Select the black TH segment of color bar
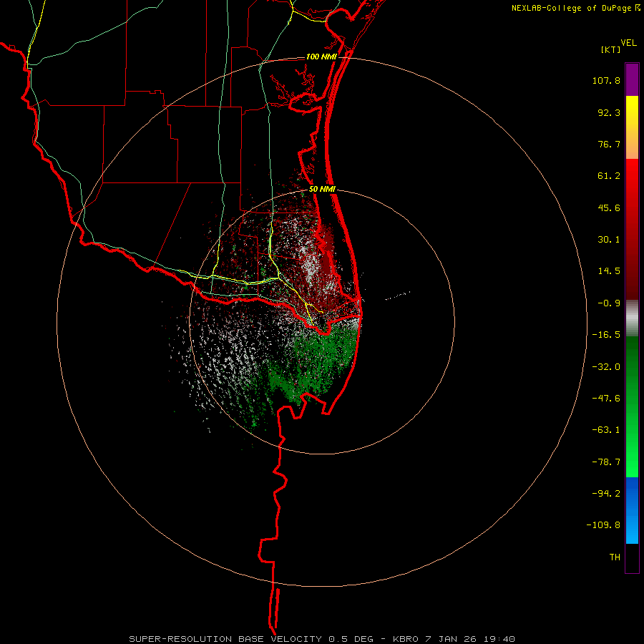Viewport: 644px width, 644px height. pyautogui.click(x=632, y=558)
